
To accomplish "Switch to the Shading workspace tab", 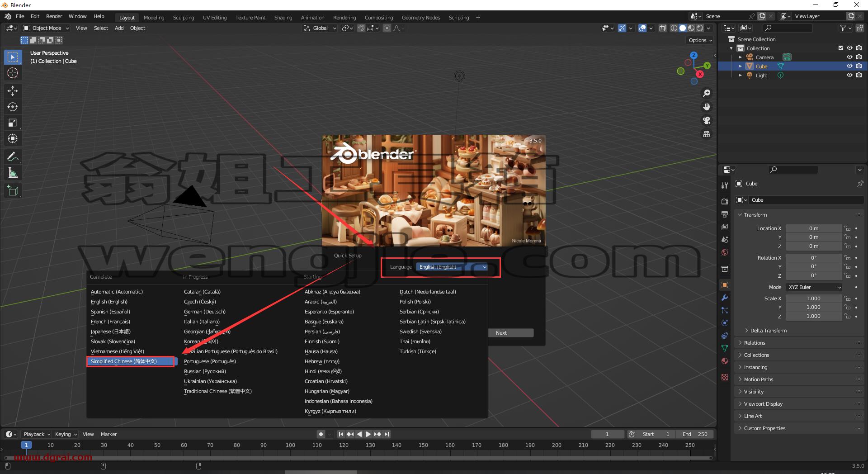I will [283, 18].
